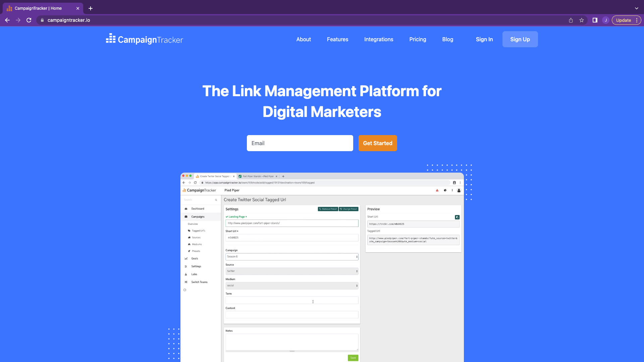Open the Pricing page

pos(418,39)
